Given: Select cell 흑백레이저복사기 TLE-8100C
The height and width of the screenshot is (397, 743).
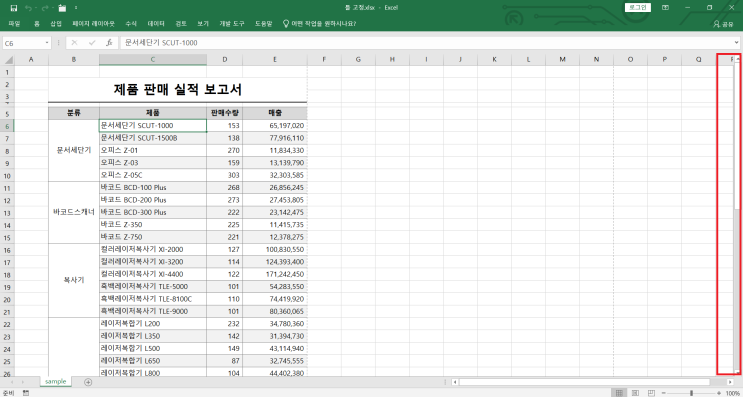Looking at the screenshot, I should click(x=153, y=299).
